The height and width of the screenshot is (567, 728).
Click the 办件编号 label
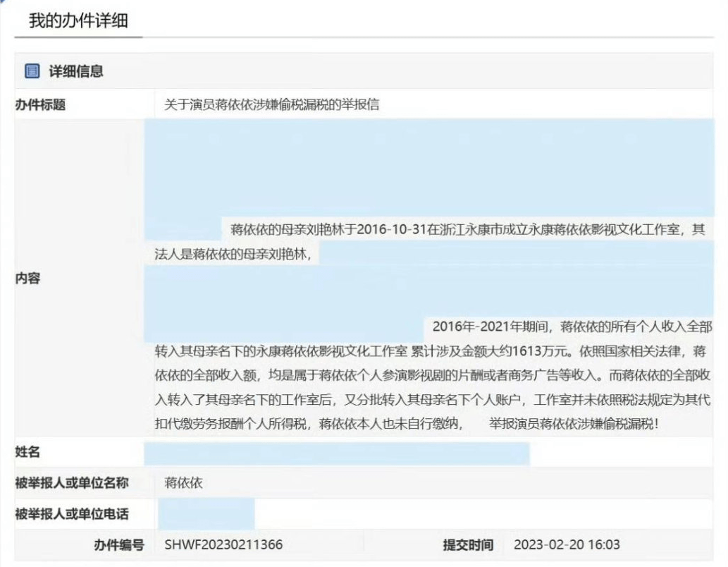(119, 545)
